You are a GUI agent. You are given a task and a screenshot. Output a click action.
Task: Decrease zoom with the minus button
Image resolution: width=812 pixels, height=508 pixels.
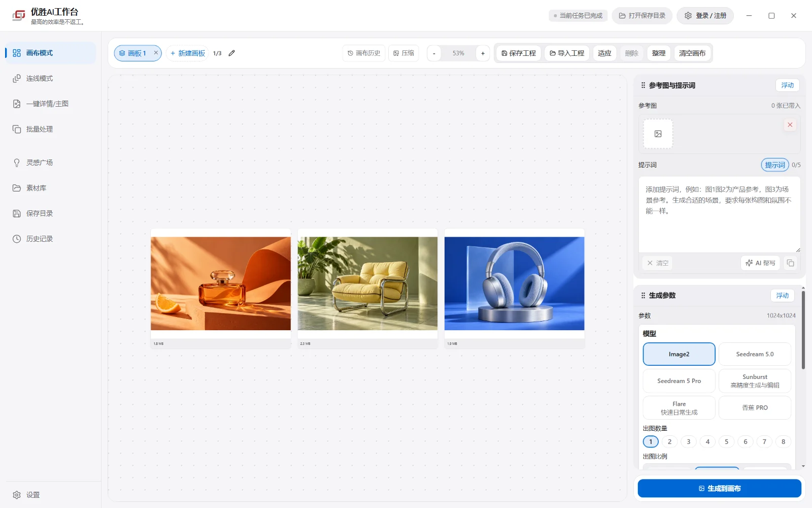click(x=434, y=53)
